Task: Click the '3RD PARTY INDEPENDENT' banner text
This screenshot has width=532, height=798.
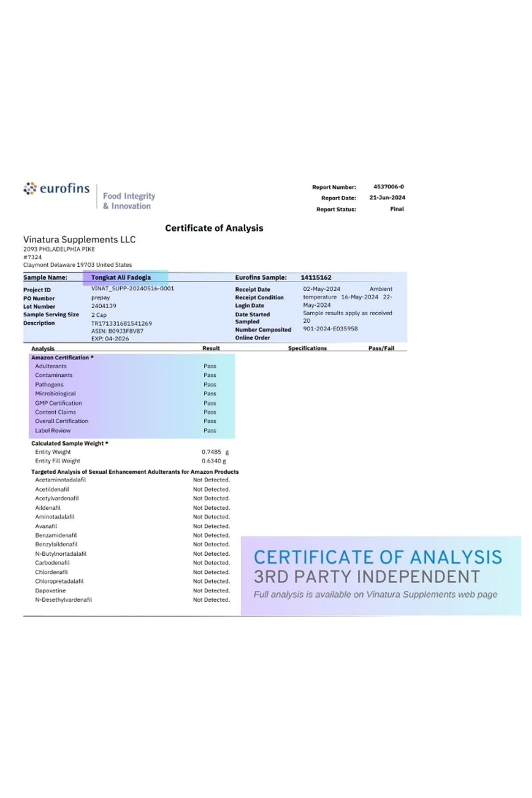Action: pyautogui.click(x=367, y=577)
